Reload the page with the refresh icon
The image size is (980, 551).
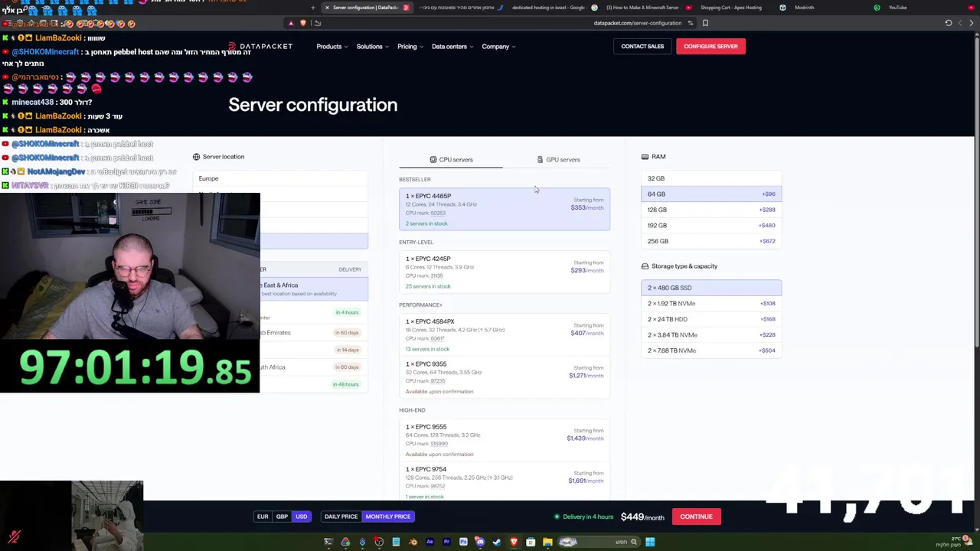click(948, 23)
